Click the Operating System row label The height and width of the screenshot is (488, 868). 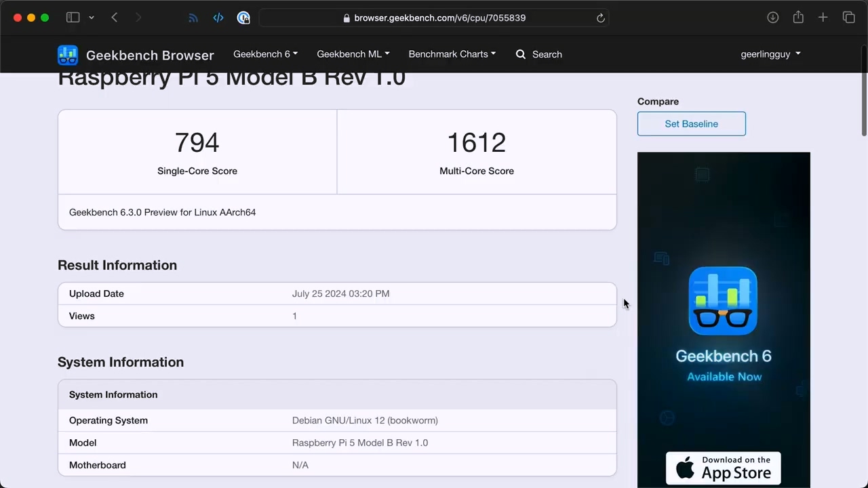(x=108, y=420)
